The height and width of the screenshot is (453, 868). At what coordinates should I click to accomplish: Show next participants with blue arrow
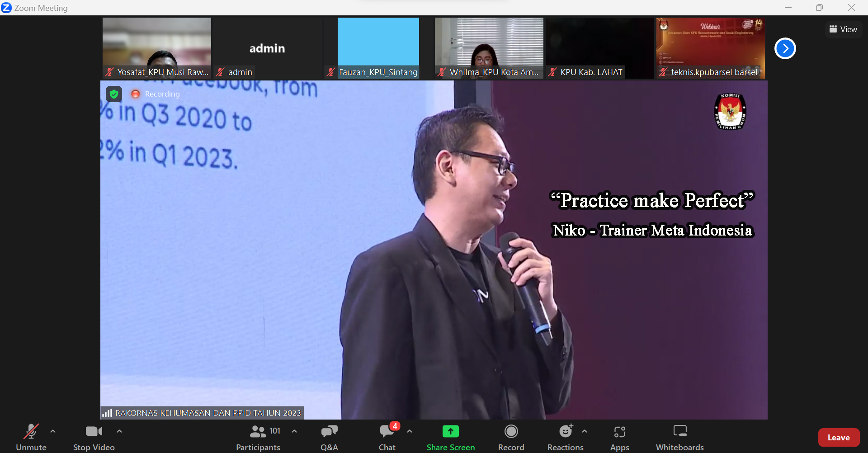785,48
